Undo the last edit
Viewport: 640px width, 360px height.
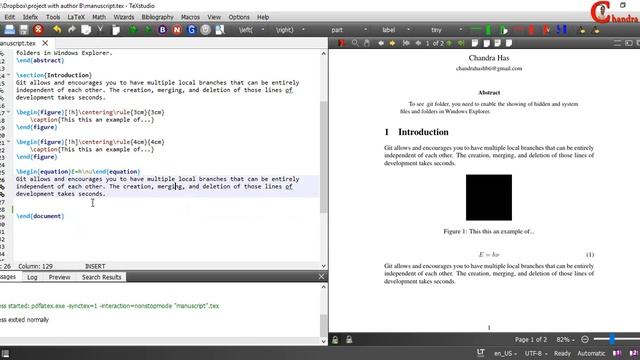pos(57,30)
